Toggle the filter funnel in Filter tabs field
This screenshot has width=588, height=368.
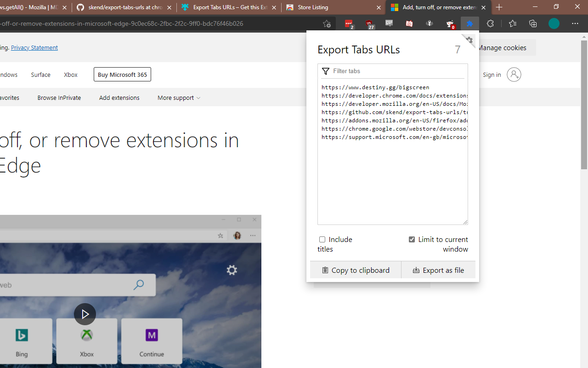(x=326, y=71)
